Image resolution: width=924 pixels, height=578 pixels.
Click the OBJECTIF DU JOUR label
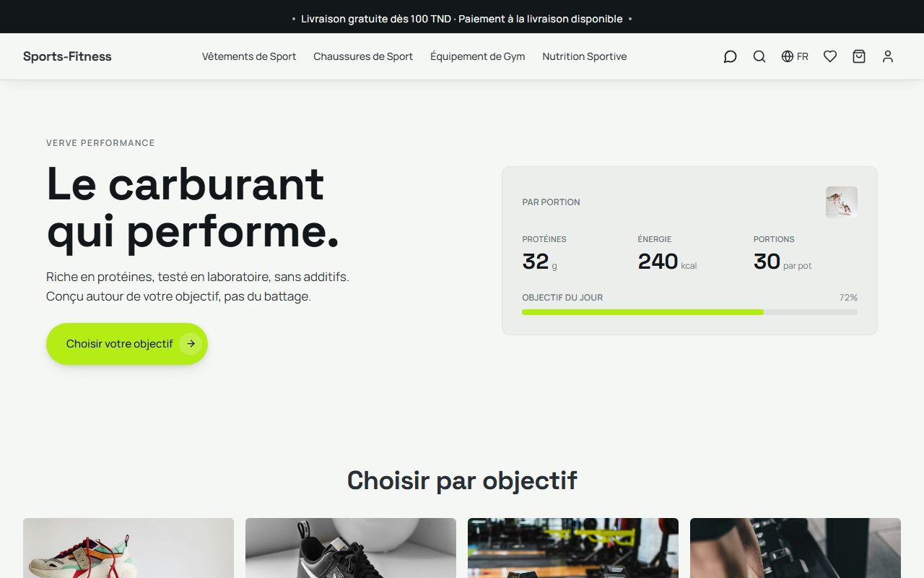pos(562,298)
